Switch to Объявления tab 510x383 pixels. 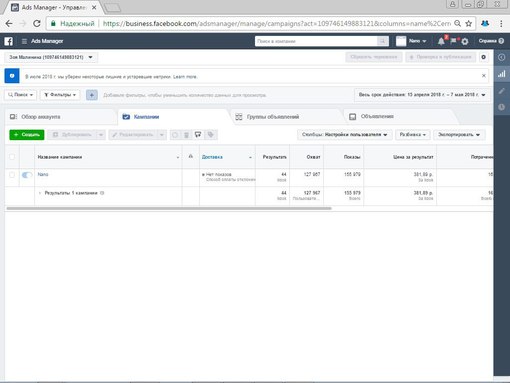click(x=377, y=116)
